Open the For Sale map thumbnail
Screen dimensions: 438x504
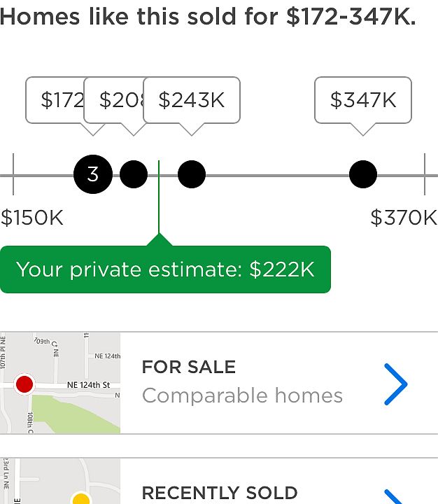click(x=60, y=383)
